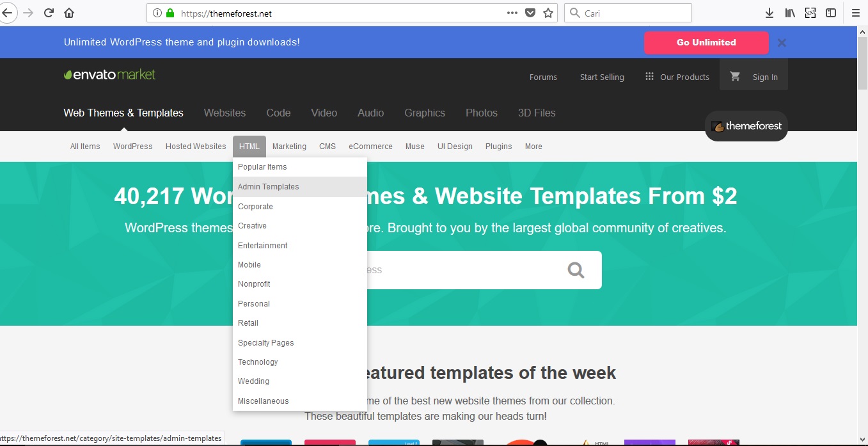
Task: Click All Items in category bar
Action: tap(85, 147)
